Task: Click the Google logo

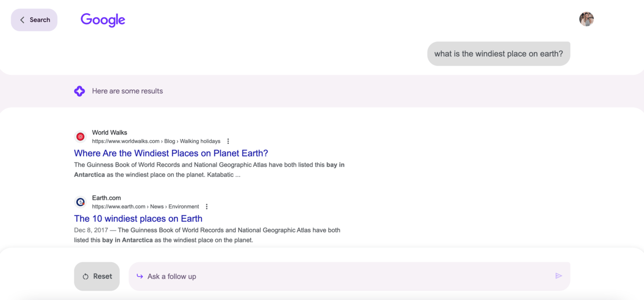Action: click(x=103, y=20)
